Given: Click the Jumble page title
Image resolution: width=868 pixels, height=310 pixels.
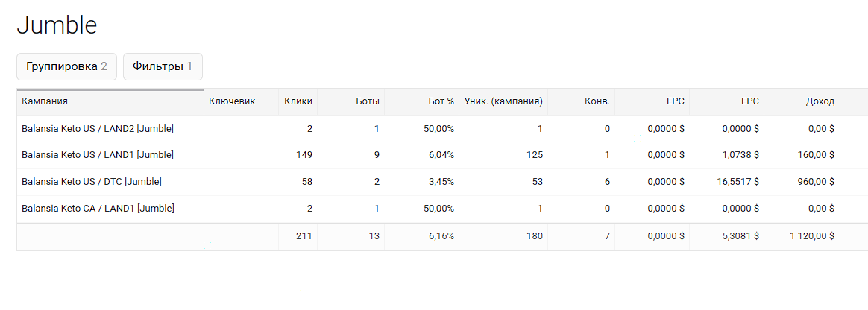Looking at the screenshot, I should pyautogui.click(x=57, y=25).
